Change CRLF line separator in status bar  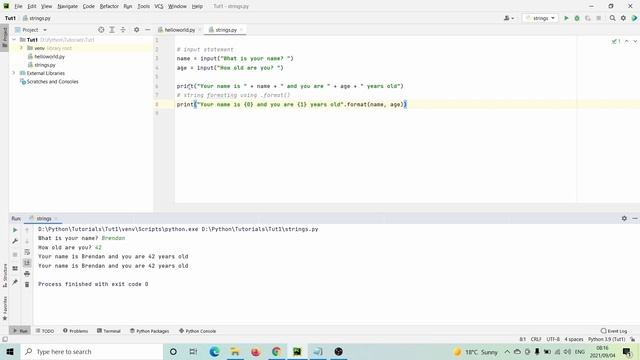point(536,339)
